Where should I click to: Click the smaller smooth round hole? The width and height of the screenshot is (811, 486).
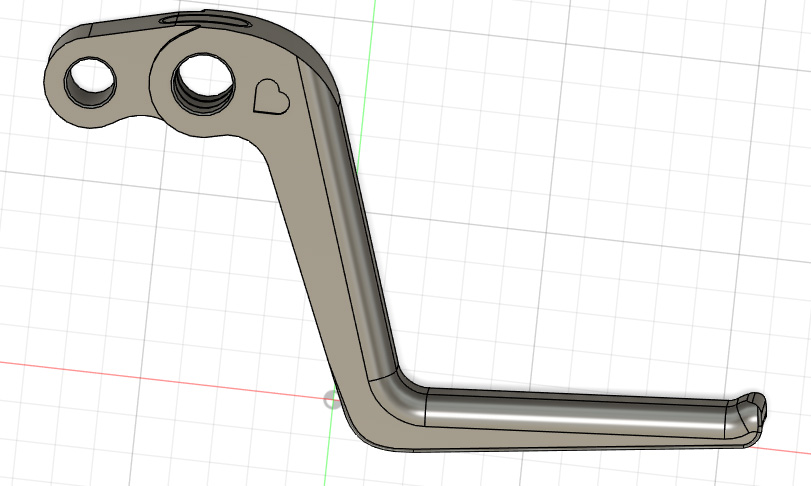(90, 83)
